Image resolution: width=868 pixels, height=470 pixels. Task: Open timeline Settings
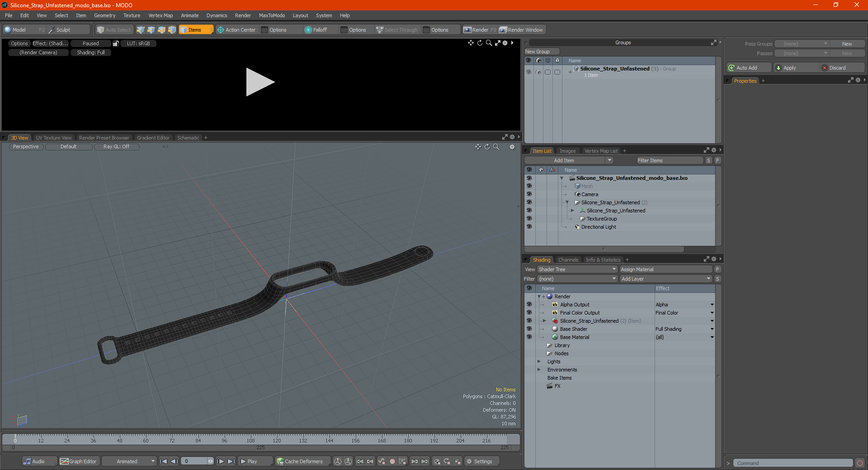click(482, 461)
